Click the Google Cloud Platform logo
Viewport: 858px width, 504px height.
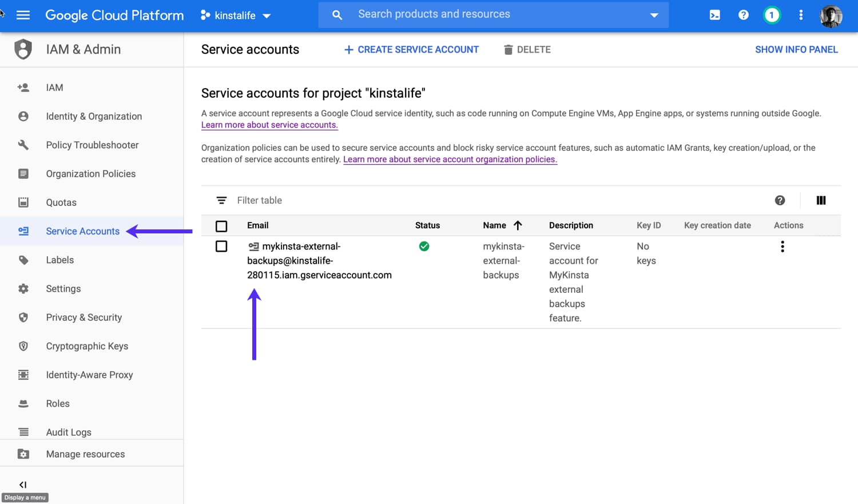point(114,15)
